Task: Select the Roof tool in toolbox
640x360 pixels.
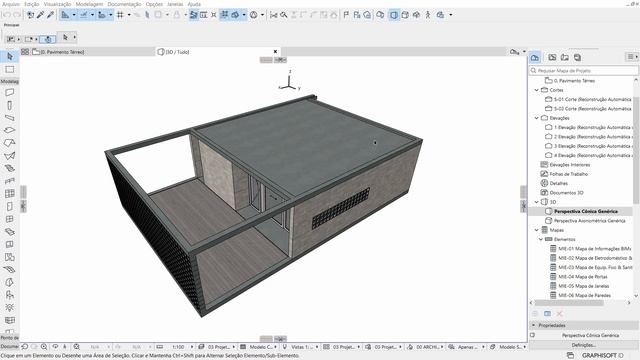Action: 10,143
